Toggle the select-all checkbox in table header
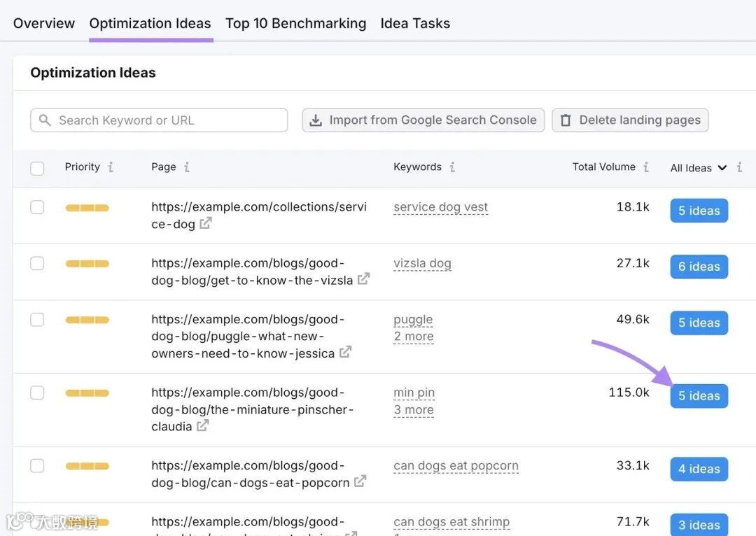Screen dimensions: 756x536 pos(37,168)
